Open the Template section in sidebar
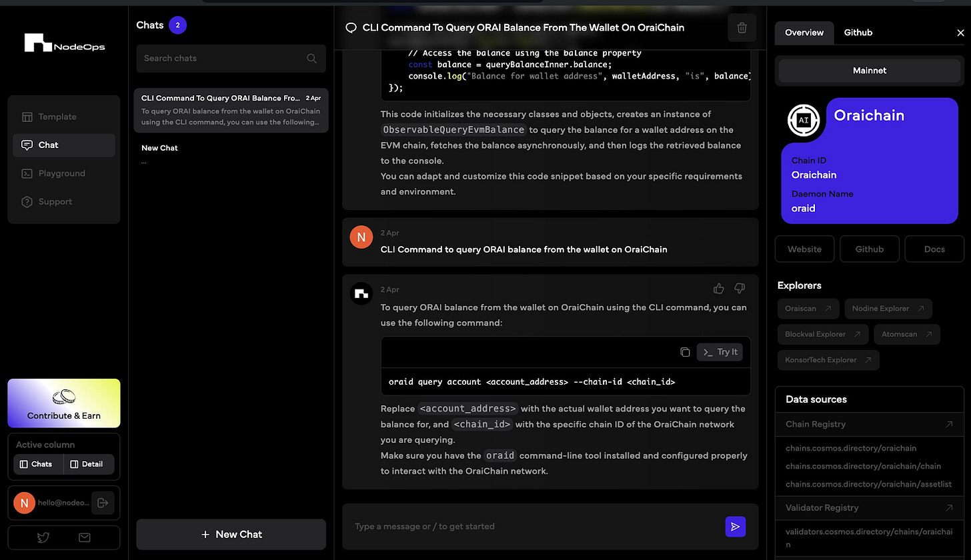Screen dimensions: 971x560 click(64, 117)
